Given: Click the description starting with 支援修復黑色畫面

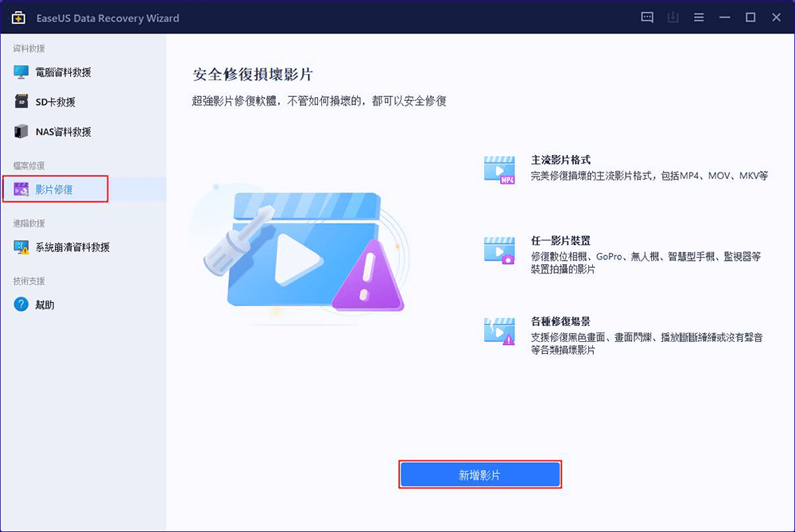Looking at the screenshot, I should pyautogui.click(x=647, y=344).
